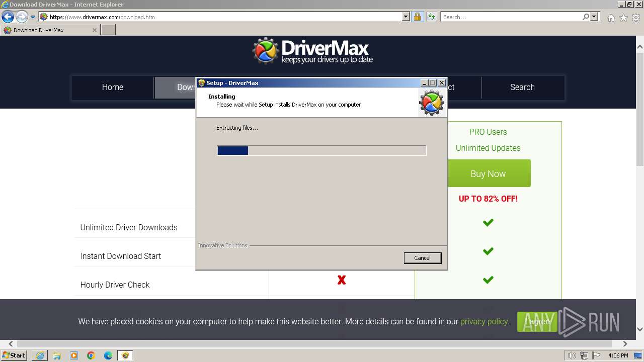This screenshot has width=644, height=362.
Task: Close the Setup - DriverMax dialog
Action: [x=442, y=83]
